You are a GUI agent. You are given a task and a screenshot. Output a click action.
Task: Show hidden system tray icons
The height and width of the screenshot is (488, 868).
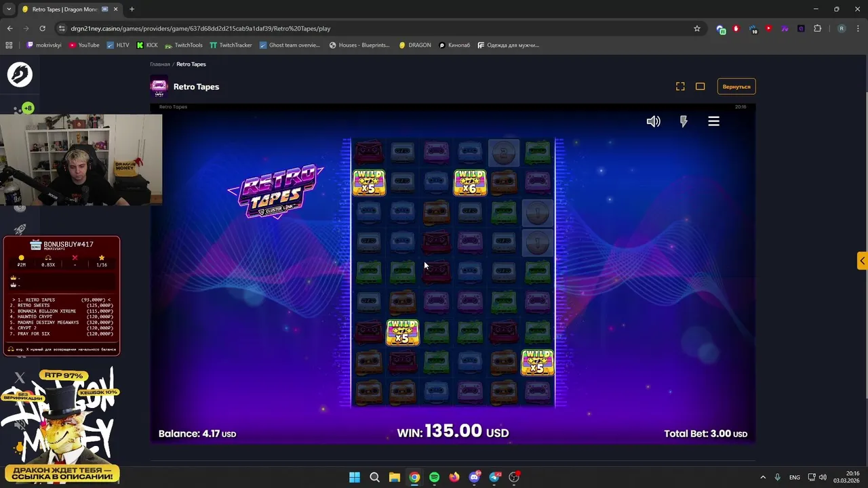point(762,477)
